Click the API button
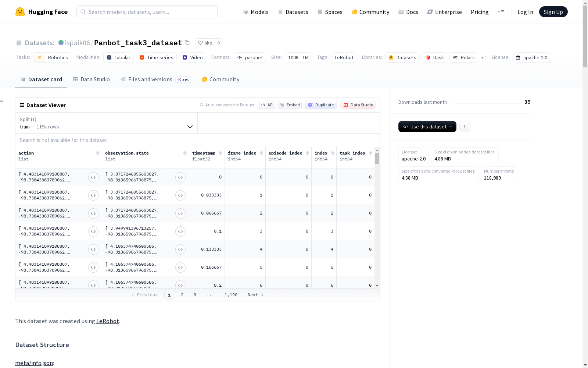This screenshot has height=368, width=588. (x=267, y=105)
